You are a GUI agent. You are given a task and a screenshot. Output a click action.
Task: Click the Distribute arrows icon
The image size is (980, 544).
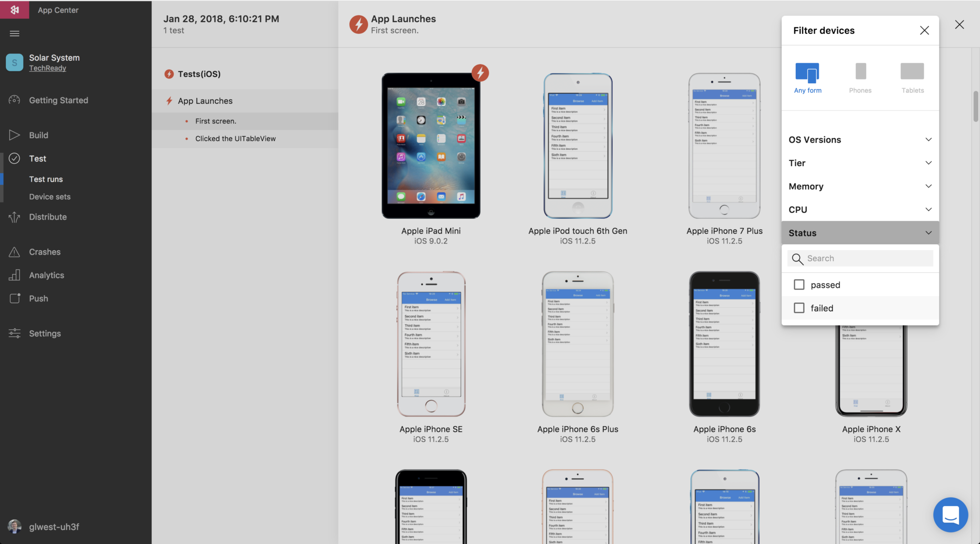(x=14, y=217)
